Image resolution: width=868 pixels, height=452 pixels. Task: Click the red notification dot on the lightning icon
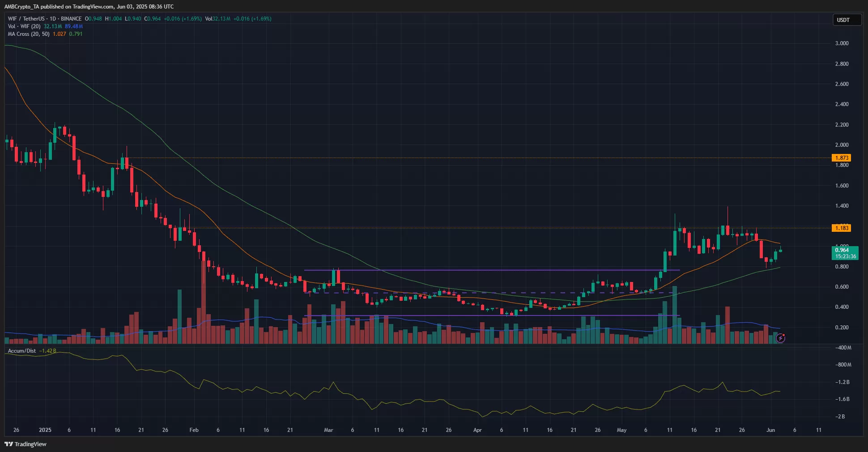click(x=783, y=335)
